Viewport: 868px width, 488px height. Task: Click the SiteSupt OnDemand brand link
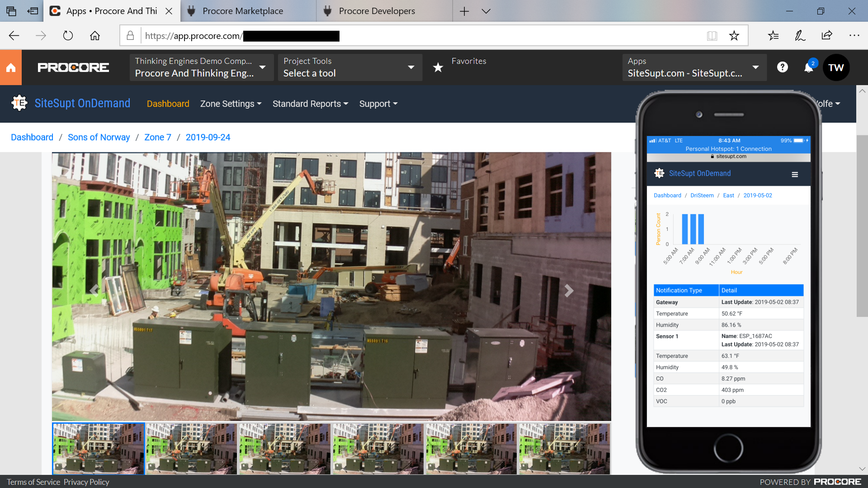(82, 103)
